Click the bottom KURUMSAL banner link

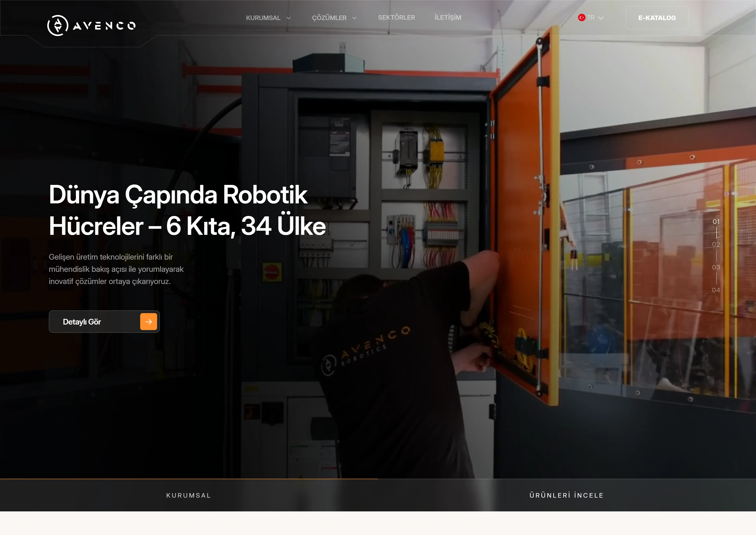pyautogui.click(x=189, y=495)
